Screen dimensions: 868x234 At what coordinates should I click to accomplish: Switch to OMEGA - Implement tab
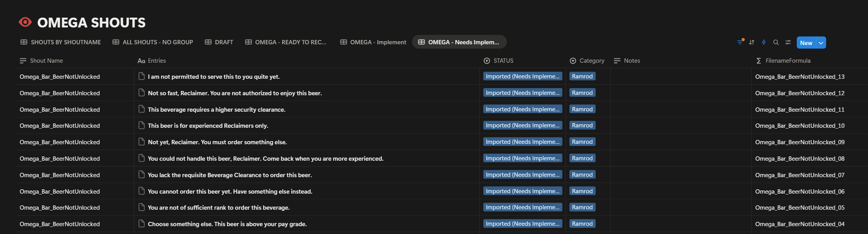373,42
